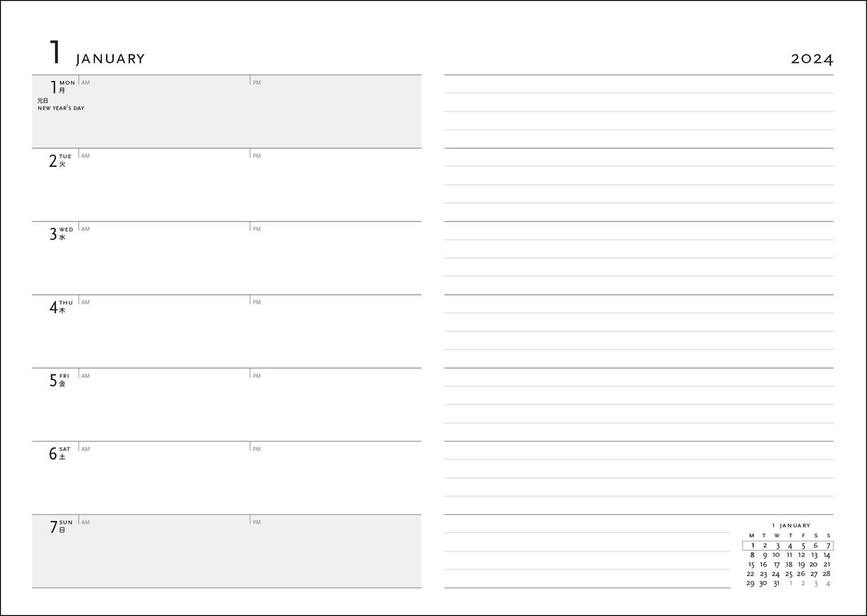Click the AM label for Wednesday 3
Image resolution: width=867 pixels, height=616 pixels.
[x=86, y=229]
